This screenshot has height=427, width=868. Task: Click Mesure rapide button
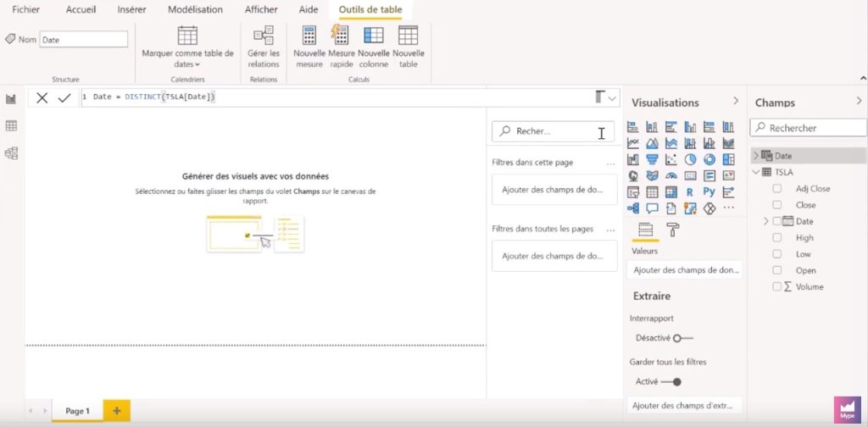pyautogui.click(x=341, y=47)
